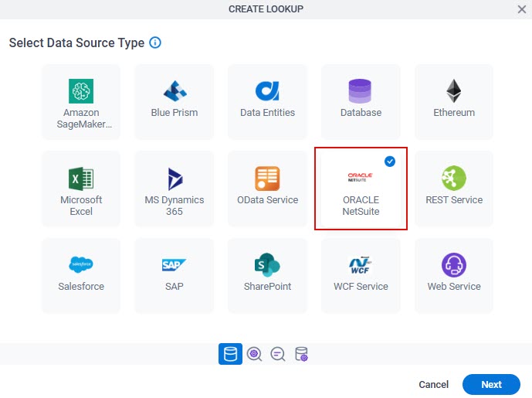Pick the MS Dynamics 365 icon
Screen dimensions: 532x398
[x=175, y=179]
